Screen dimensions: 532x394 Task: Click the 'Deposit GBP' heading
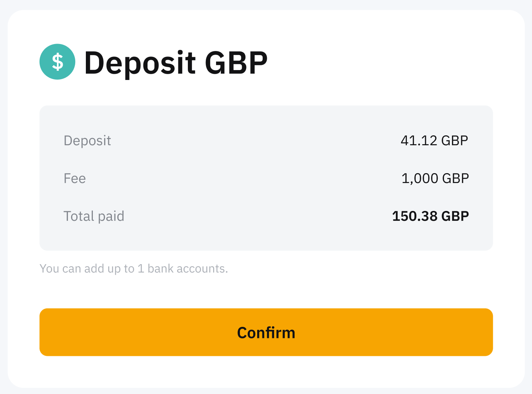tap(176, 63)
